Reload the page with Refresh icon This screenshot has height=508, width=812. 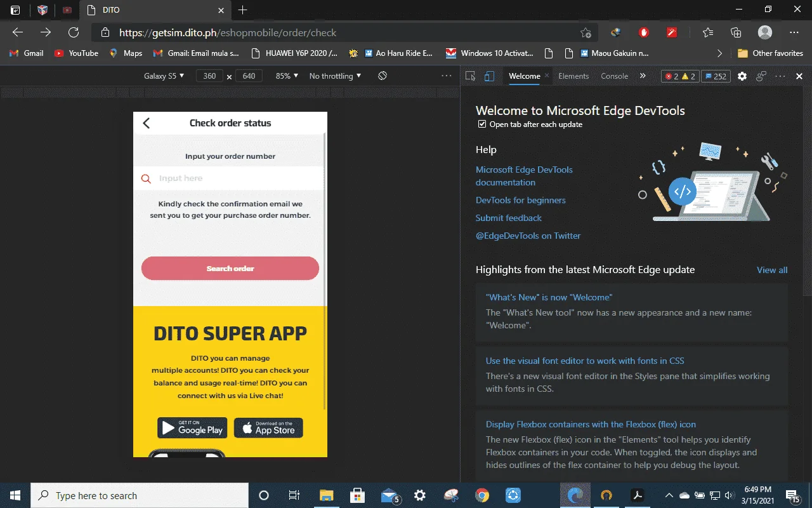tap(74, 32)
